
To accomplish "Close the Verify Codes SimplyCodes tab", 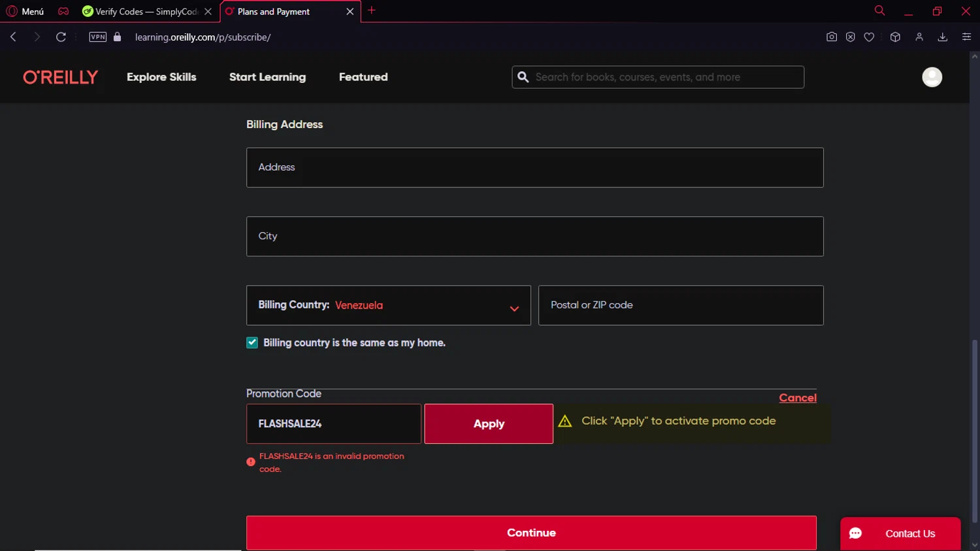I will [208, 12].
